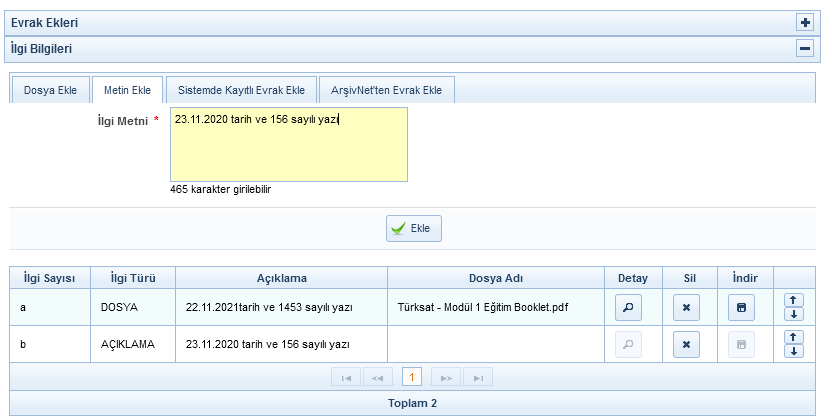The height and width of the screenshot is (420, 821).
Task: Download Türksat Modül 1 Eğitim Booklet file
Action: 741,307
